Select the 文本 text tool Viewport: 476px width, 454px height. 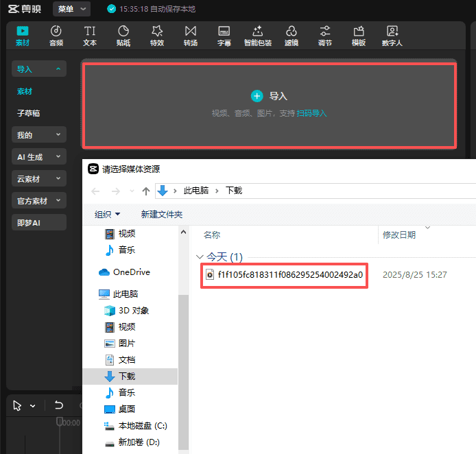coord(90,36)
